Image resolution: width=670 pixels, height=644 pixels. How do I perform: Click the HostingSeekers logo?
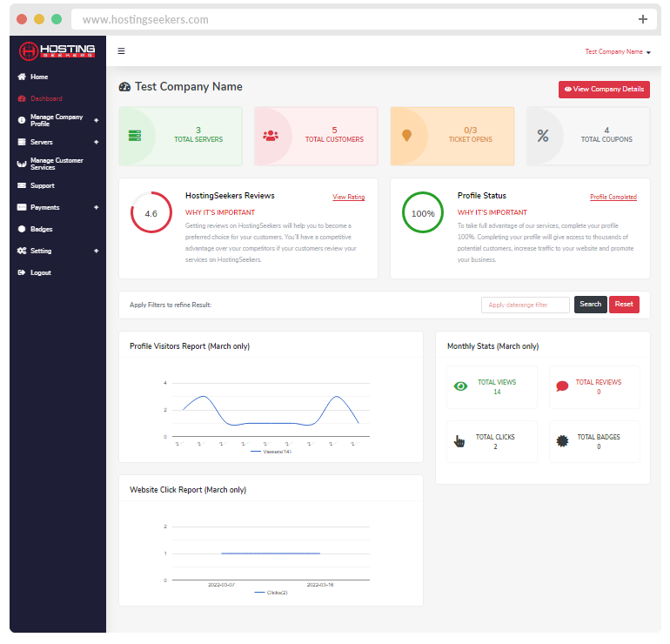pos(57,50)
